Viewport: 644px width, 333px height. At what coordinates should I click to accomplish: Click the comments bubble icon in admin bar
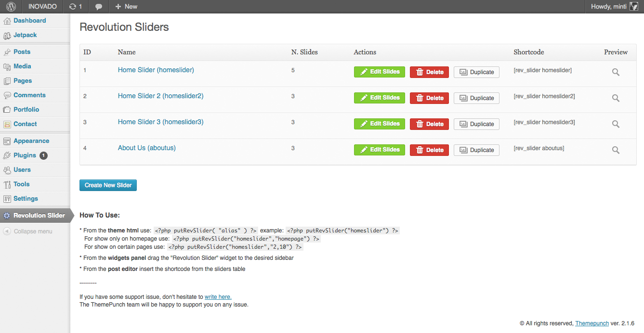point(99,7)
